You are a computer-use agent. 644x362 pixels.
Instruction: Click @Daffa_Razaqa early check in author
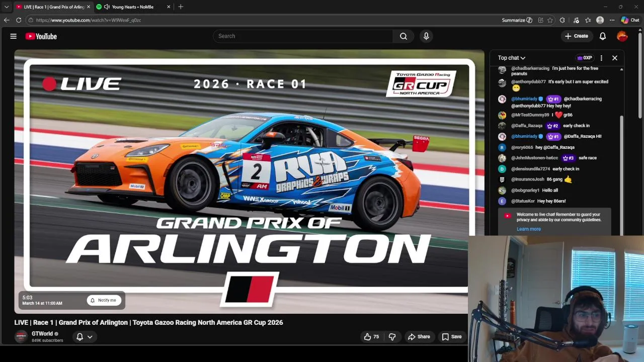pos(527,126)
